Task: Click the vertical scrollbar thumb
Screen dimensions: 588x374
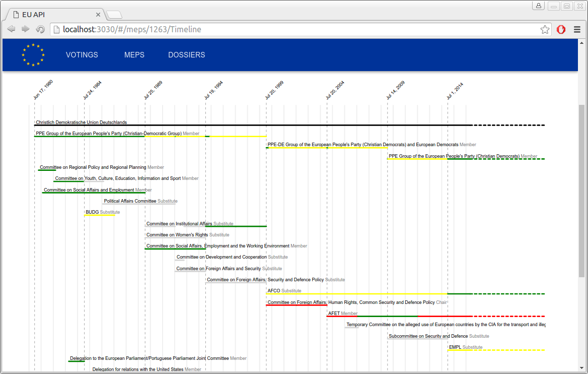Action: (x=581, y=191)
